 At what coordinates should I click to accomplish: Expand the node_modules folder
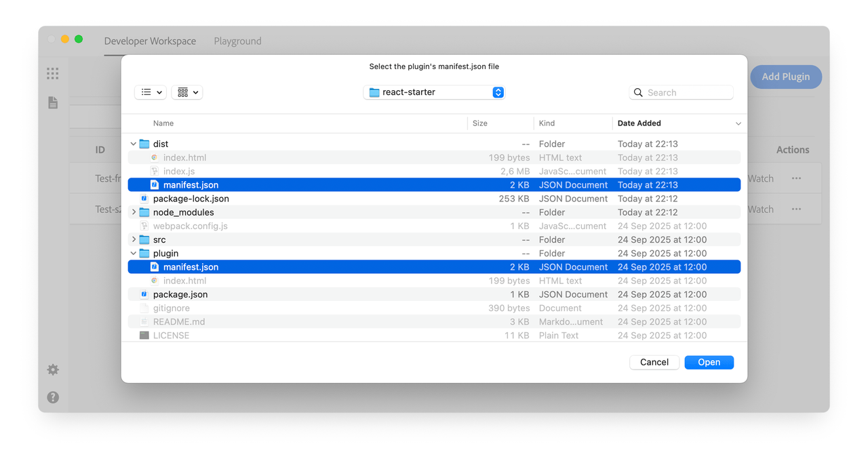coord(133,212)
